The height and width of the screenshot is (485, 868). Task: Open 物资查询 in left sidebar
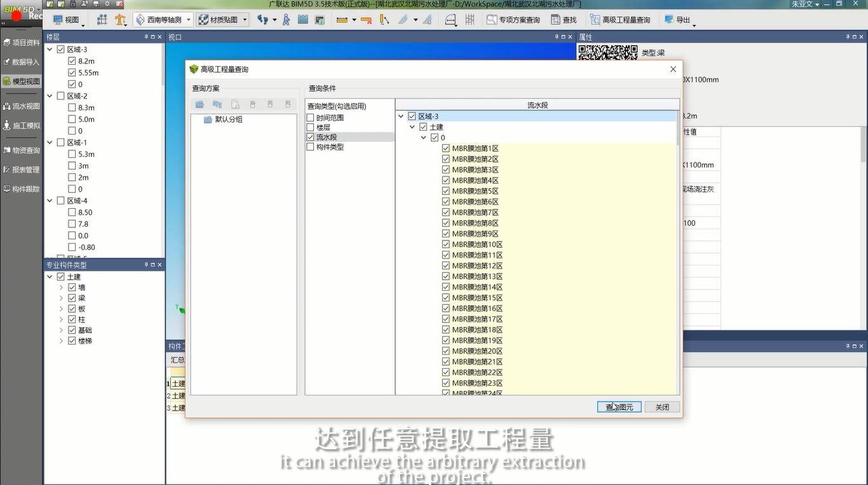click(21, 150)
